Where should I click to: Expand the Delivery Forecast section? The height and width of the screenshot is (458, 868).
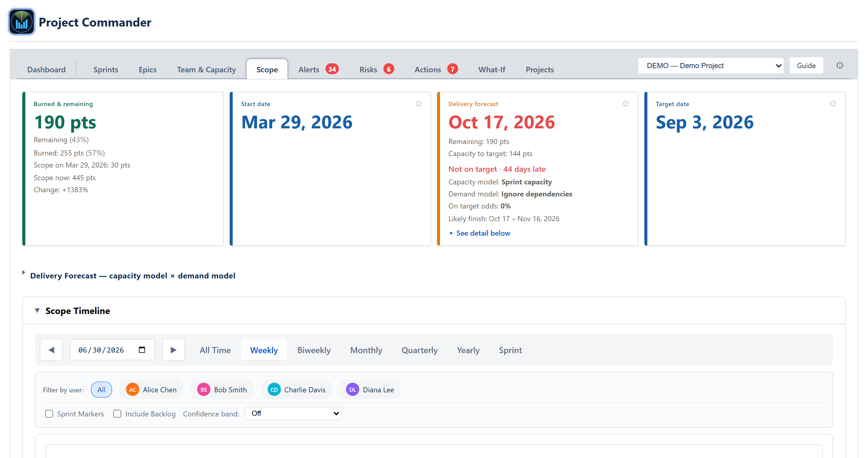tap(133, 275)
